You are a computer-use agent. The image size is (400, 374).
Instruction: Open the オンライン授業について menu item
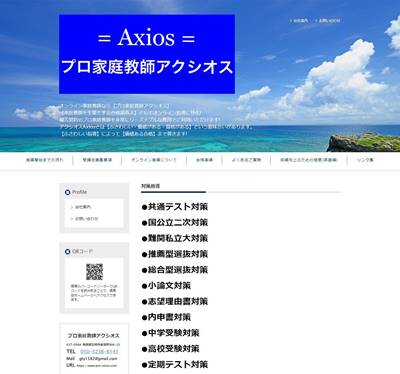[154, 160]
